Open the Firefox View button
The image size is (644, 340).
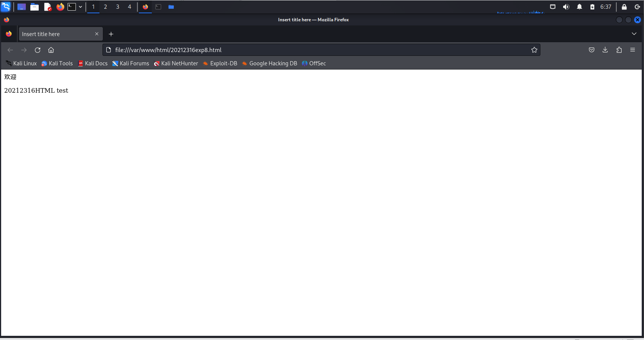click(x=9, y=34)
